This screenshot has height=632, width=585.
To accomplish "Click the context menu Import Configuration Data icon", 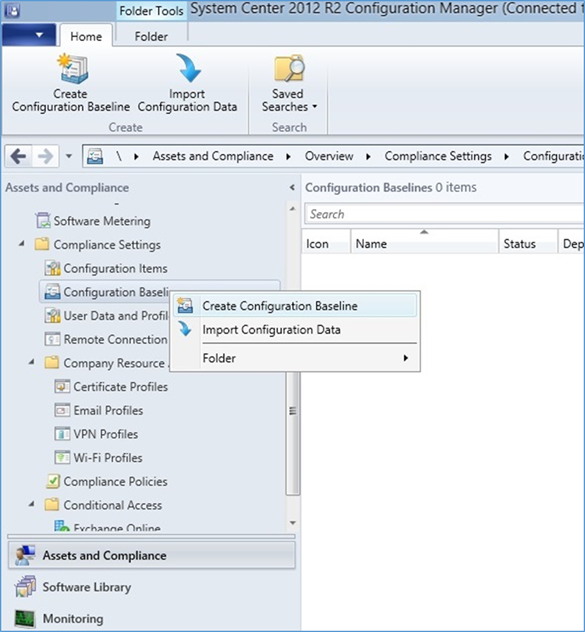I will 185,329.
